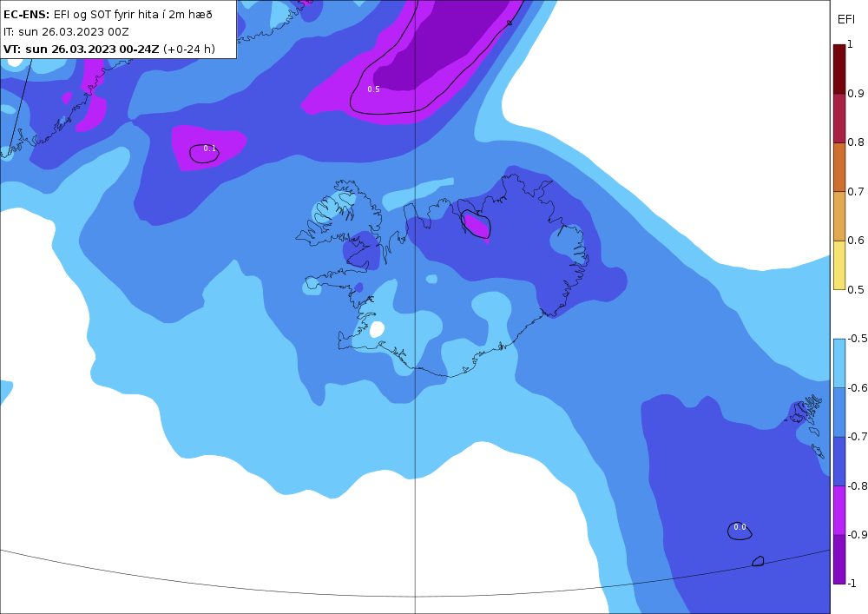Click the dark purple -0.9 to -1 legend swatch
The height and width of the screenshot is (614, 868).
point(839,559)
